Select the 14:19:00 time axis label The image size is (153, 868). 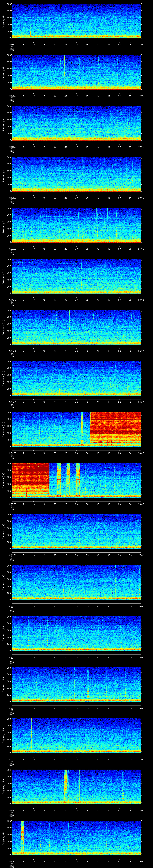coord(12,198)
